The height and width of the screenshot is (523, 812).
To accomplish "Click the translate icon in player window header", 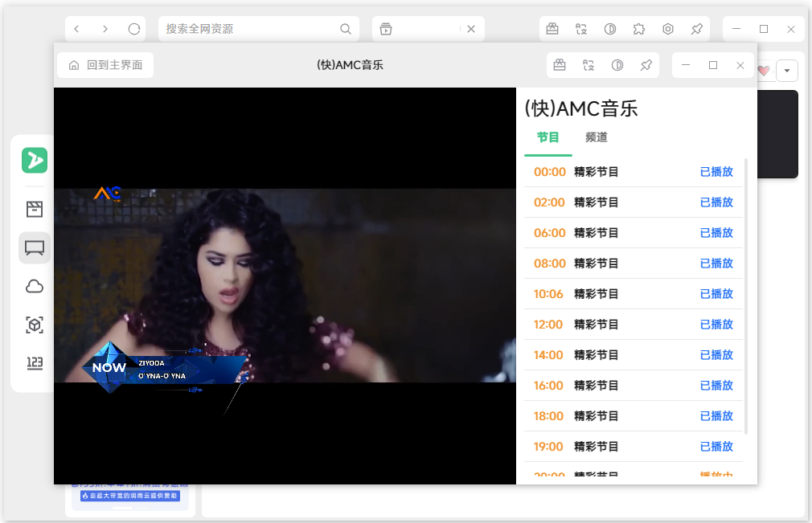I will pyautogui.click(x=588, y=65).
